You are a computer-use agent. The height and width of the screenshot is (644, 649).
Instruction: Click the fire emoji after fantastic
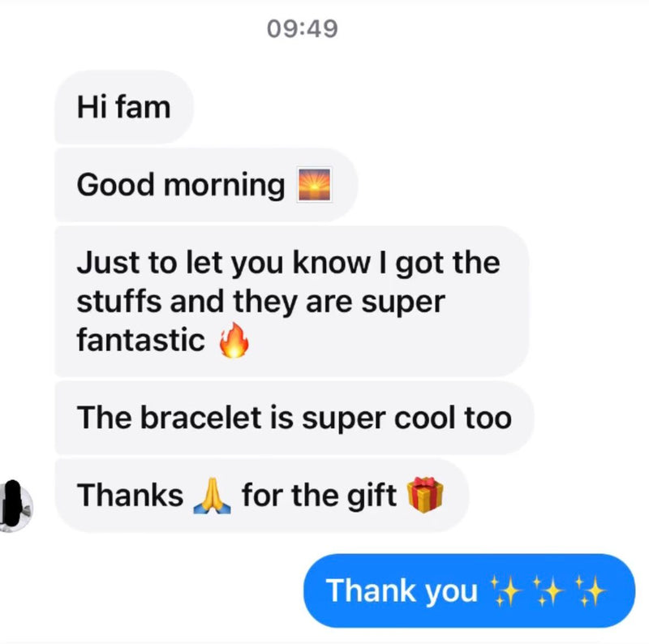(234, 340)
